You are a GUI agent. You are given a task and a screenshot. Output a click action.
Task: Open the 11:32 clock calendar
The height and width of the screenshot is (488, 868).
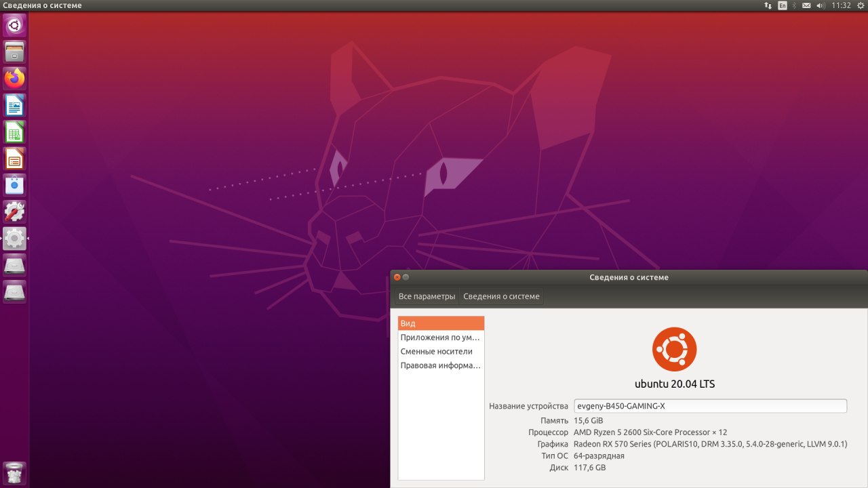point(841,5)
